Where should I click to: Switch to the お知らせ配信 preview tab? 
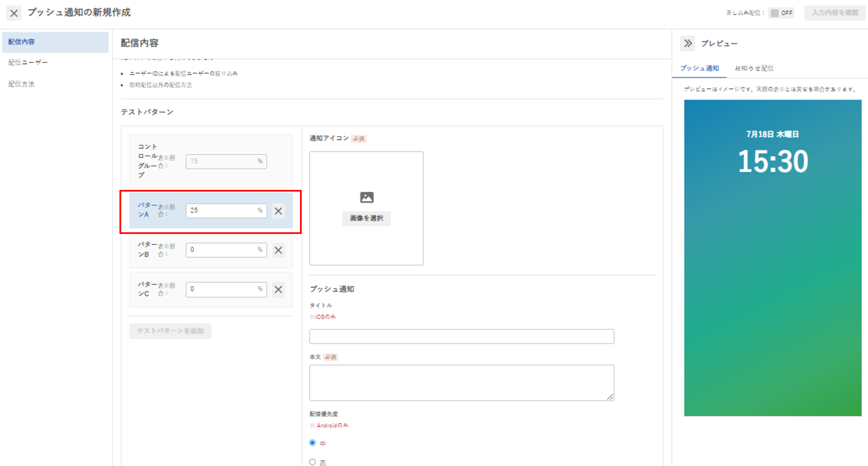coord(754,68)
